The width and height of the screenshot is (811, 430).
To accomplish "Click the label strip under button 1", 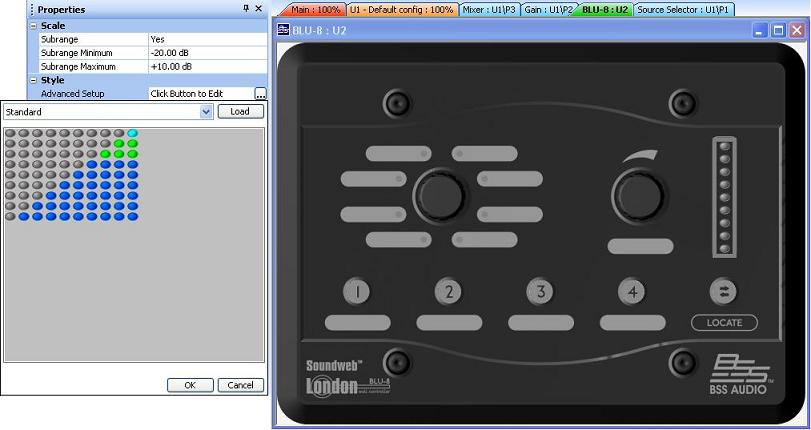I will click(x=357, y=323).
